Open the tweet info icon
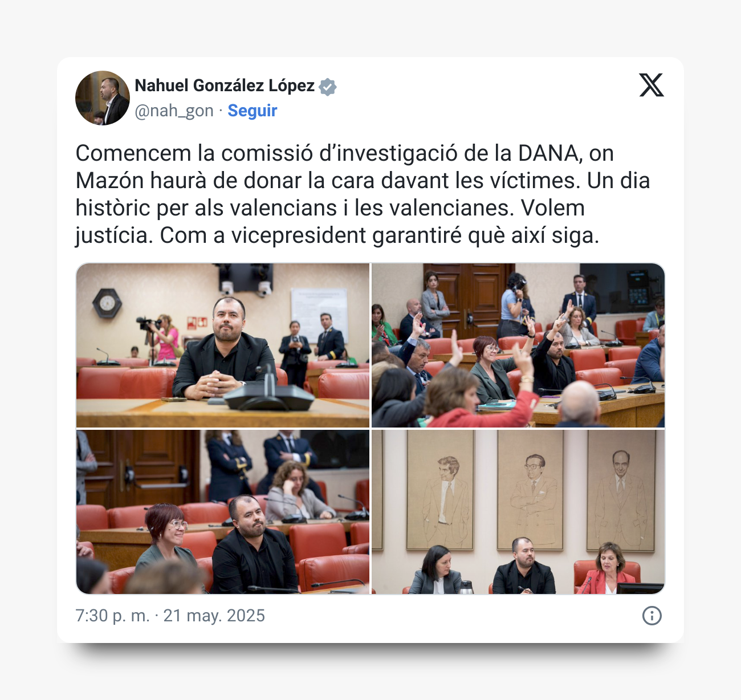741x700 pixels. [x=652, y=616]
